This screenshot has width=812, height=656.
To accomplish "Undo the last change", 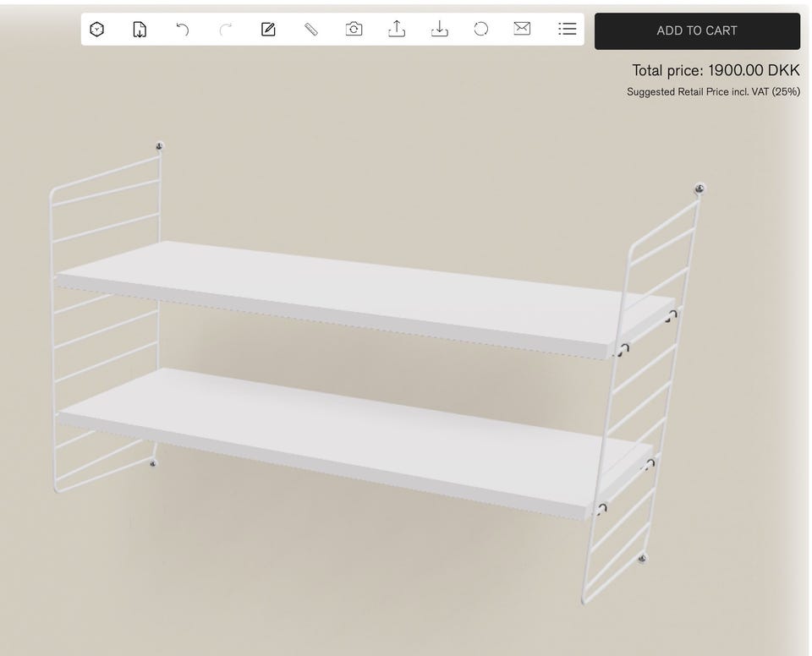I will pyautogui.click(x=183, y=30).
